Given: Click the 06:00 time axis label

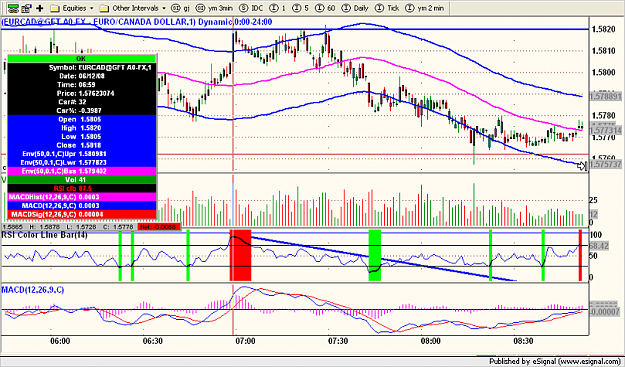Looking at the screenshot, I should pos(60,341).
